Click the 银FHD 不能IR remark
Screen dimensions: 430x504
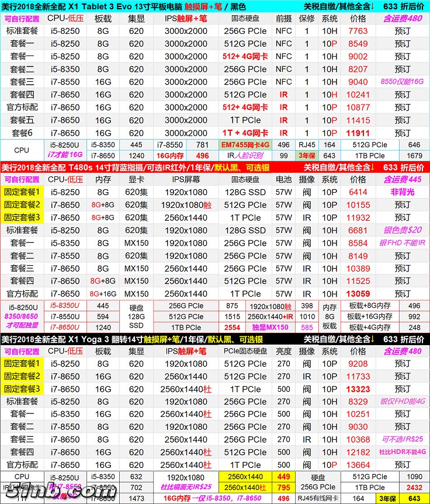[x=402, y=243]
